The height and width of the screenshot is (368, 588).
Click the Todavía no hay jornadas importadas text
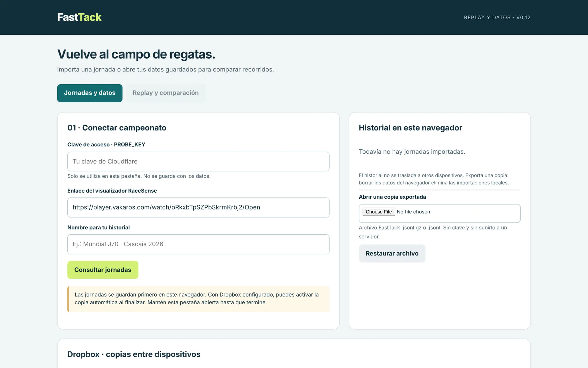coord(412,151)
